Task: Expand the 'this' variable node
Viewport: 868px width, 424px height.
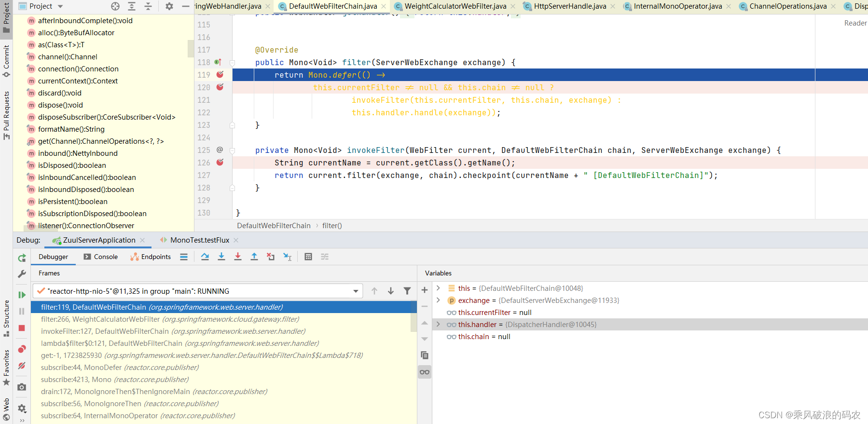Action: coord(438,288)
